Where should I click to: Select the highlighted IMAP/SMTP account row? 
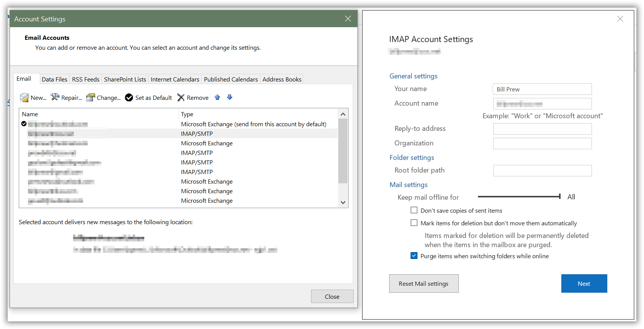point(179,134)
